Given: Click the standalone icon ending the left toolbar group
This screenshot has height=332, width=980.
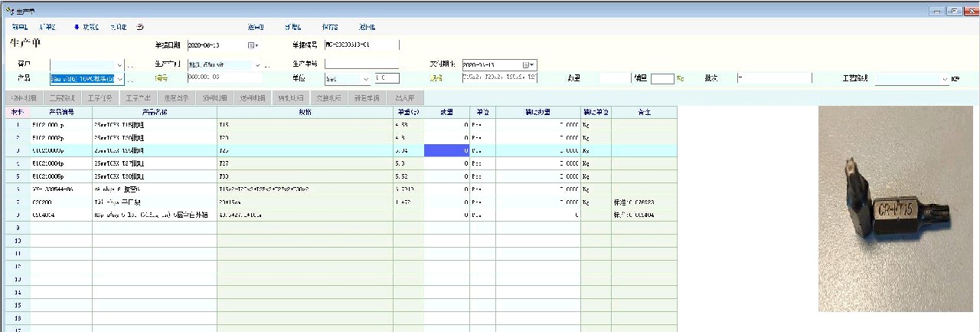Looking at the screenshot, I should (x=140, y=27).
